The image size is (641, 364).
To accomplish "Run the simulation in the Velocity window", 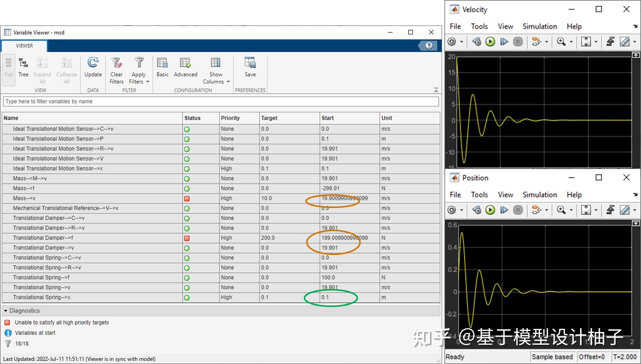I will (490, 42).
